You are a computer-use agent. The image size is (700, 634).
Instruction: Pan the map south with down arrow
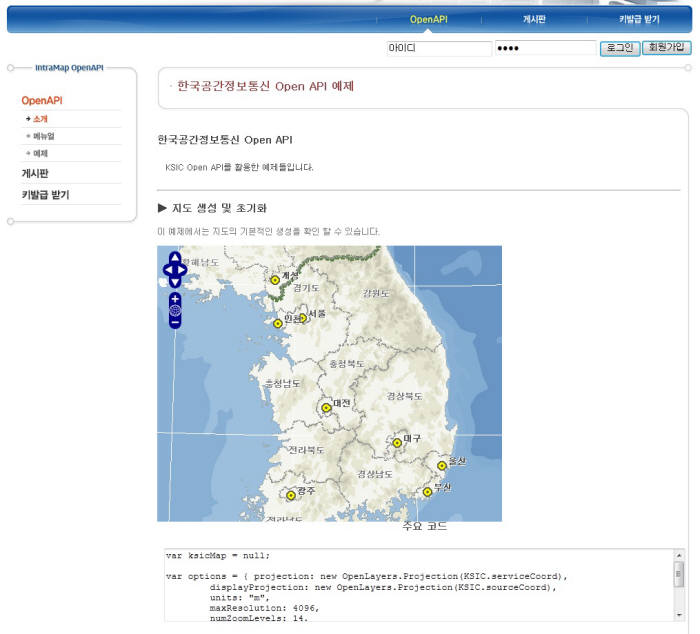tap(175, 282)
